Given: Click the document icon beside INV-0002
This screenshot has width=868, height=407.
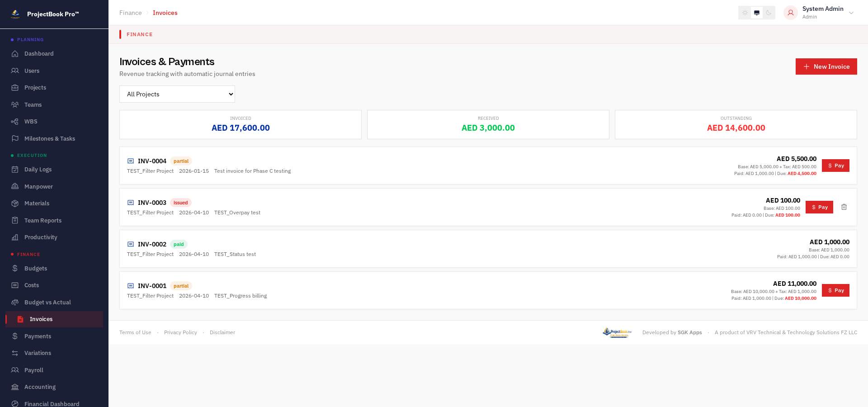Looking at the screenshot, I should coord(131,244).
